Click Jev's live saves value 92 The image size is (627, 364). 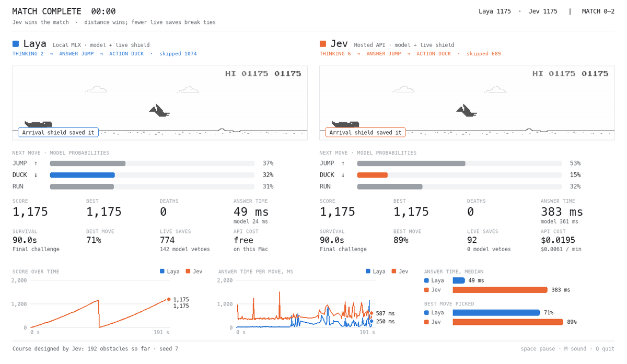(473, 240)
